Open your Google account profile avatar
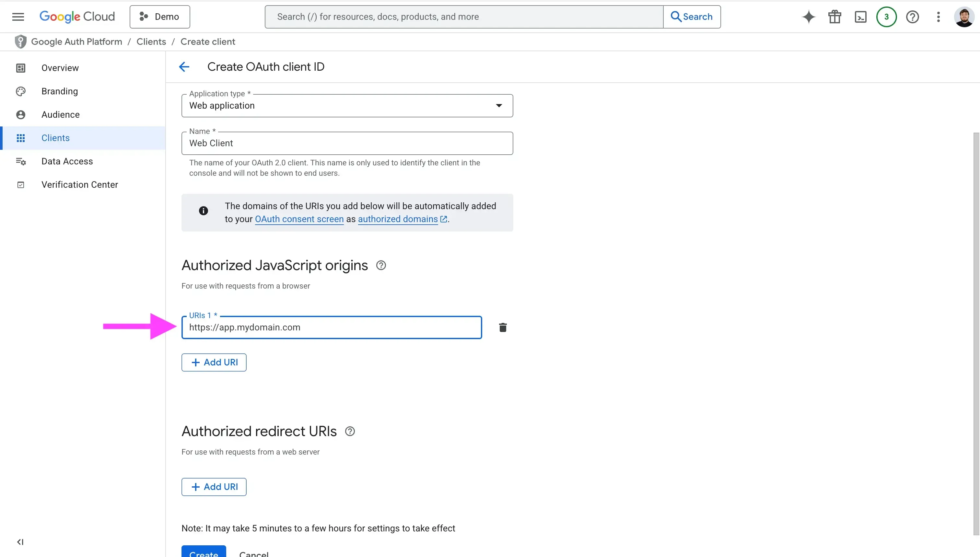This screenshot has height=557, width=980. pyautogui.click(x=964, y=17)
